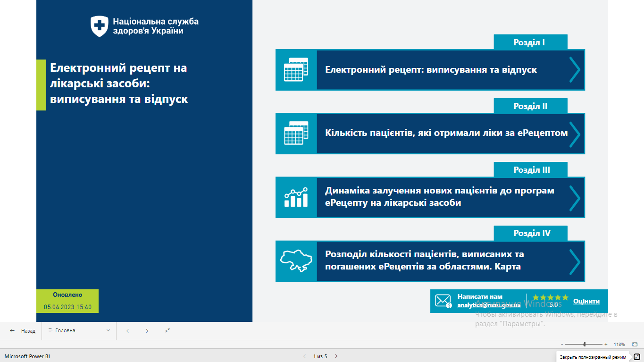The image size is (644, 362).
Task: Click the Назад back arrow icon
Action: (x=12, y=331)
